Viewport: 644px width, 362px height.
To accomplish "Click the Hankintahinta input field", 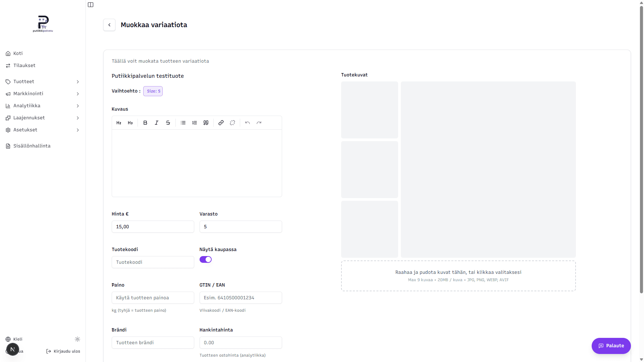I will (x=241, y=343).
